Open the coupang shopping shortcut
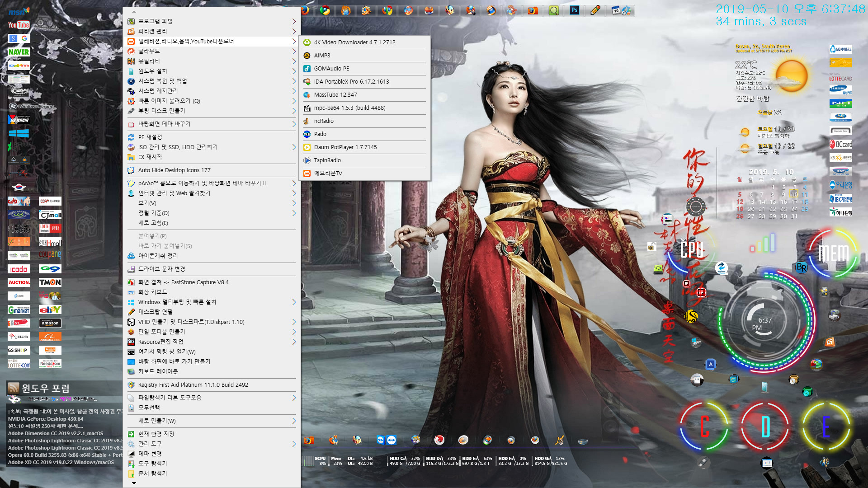The width and height of the screenshot is (868, 488). point(50,255)
